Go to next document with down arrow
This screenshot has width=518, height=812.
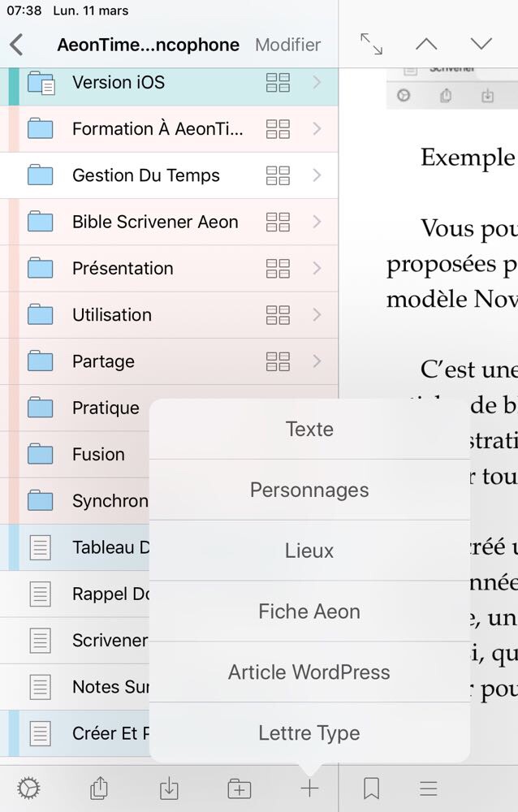point(481,45)
